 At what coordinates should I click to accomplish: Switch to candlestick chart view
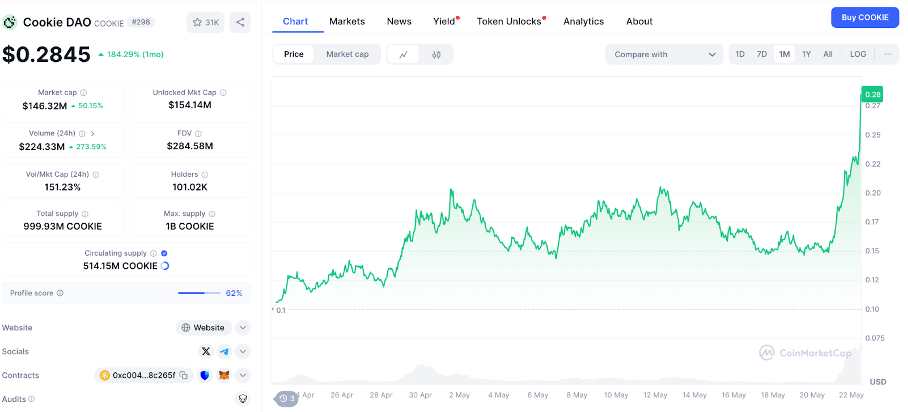click(436, 54)
